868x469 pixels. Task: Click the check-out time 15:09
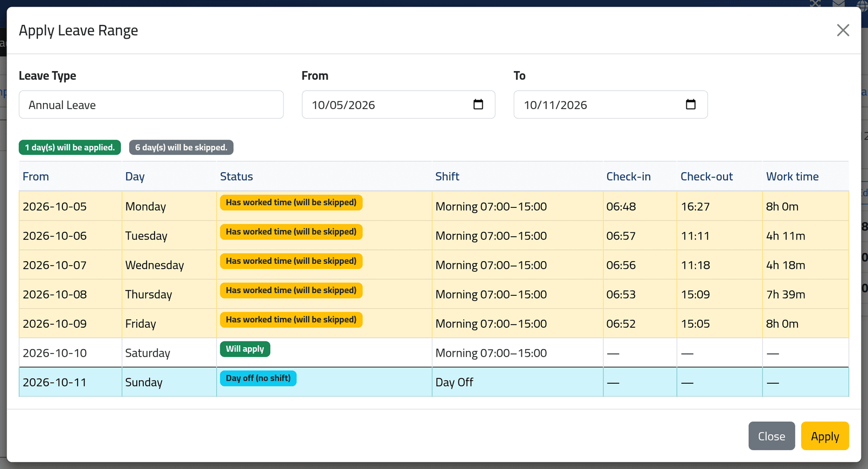tap(695, 294)
